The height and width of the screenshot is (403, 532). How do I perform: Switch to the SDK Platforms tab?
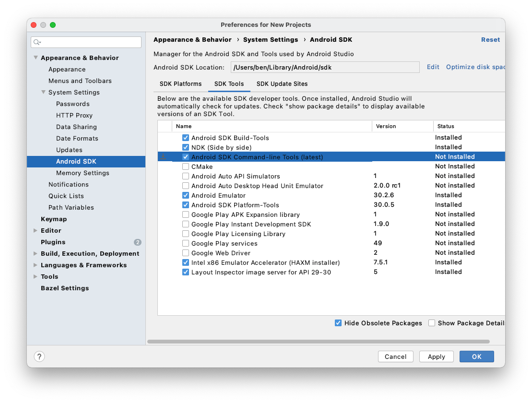(180, 84)
